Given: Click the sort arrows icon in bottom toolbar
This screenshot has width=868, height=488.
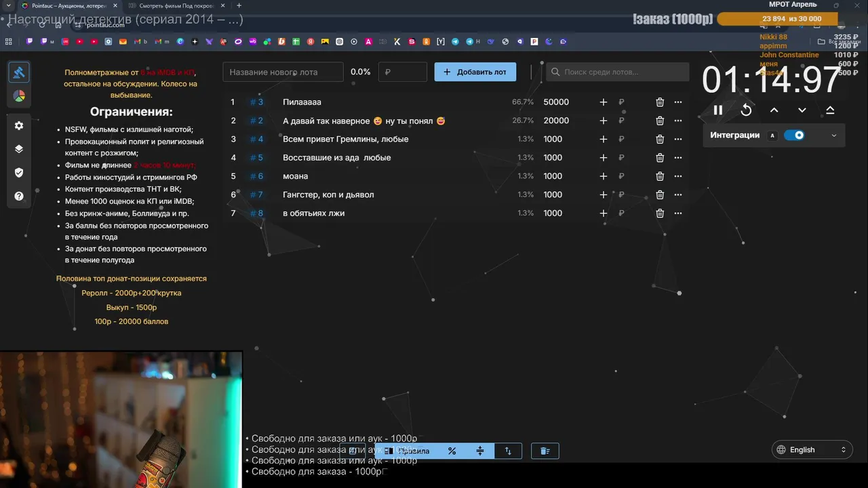Looking at the screenshot, I should pos(508,451).
